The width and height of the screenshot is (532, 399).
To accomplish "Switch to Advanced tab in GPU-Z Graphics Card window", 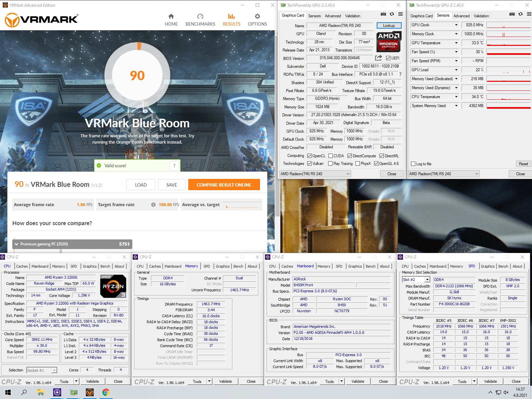I will [333, 16].
